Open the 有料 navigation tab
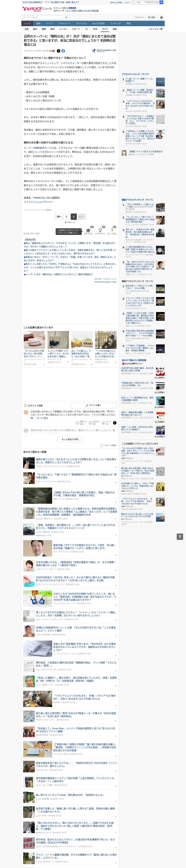 click(x=128, y=23)
